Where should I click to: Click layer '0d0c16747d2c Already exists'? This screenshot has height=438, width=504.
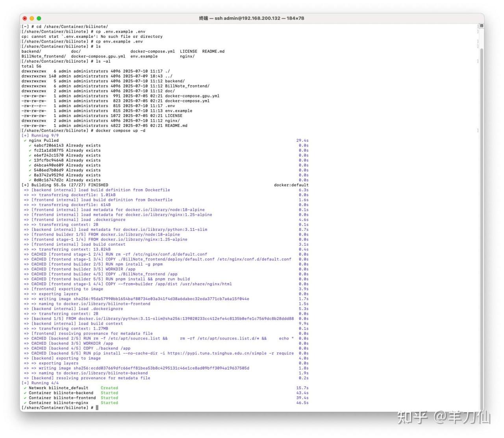(65, 180)
